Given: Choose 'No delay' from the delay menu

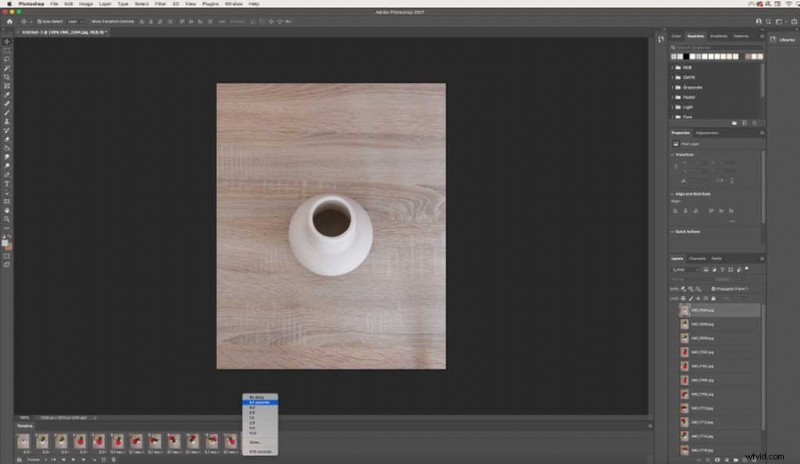Looking at the screenshot, I should [x=260, y=397].
